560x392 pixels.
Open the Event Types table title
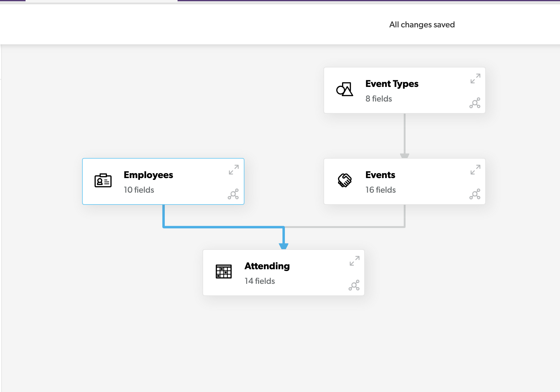392,84
